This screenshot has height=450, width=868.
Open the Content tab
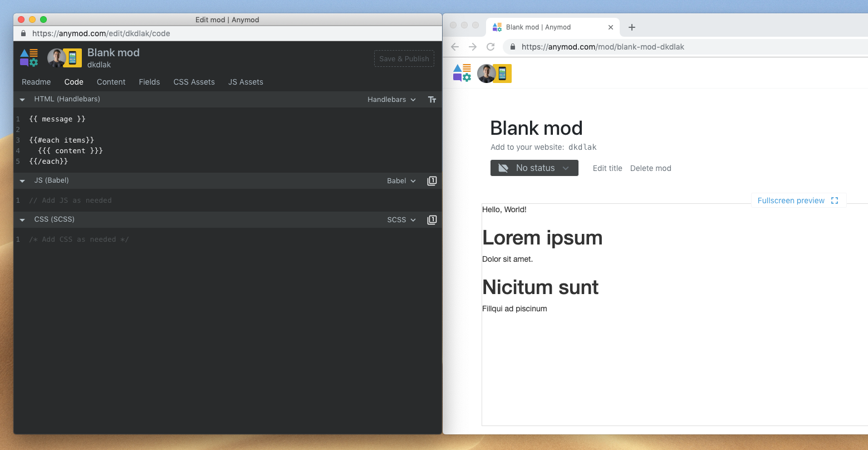click(111, 82)
